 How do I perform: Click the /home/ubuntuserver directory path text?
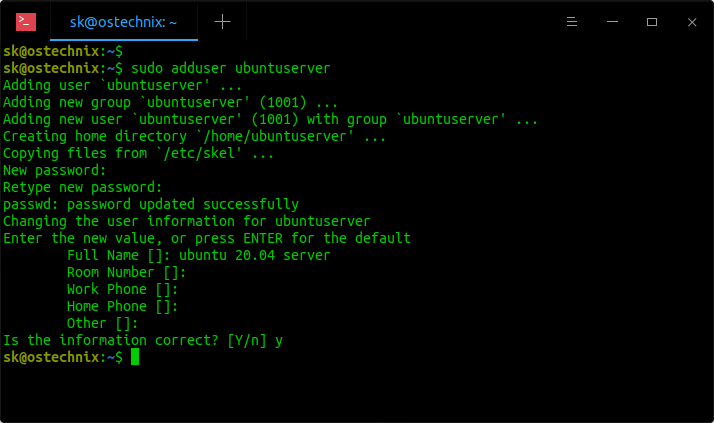[x=275, y=136]
